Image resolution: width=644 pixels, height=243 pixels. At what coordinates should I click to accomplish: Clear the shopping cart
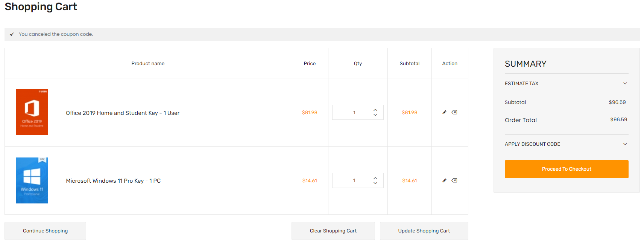pos(333,231)
